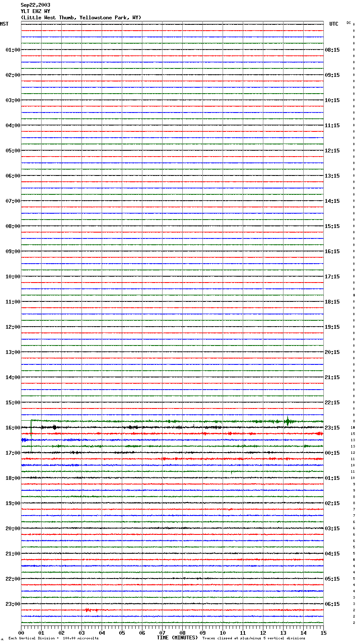Select the 09:00 MST time label
Screen dimensions: 357x644
[13, 251]
